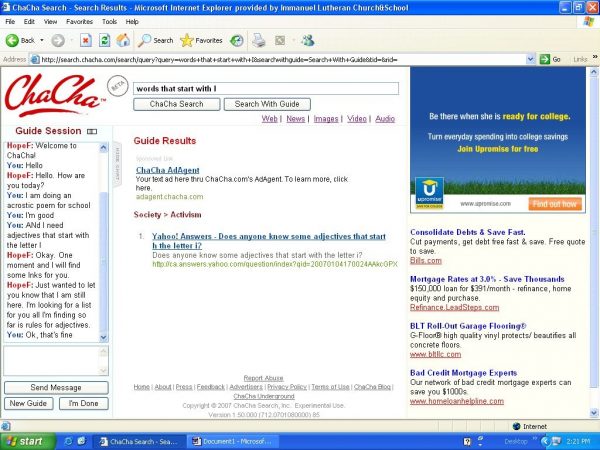Click the ChaCha Search button

click(x=176, y=104)
